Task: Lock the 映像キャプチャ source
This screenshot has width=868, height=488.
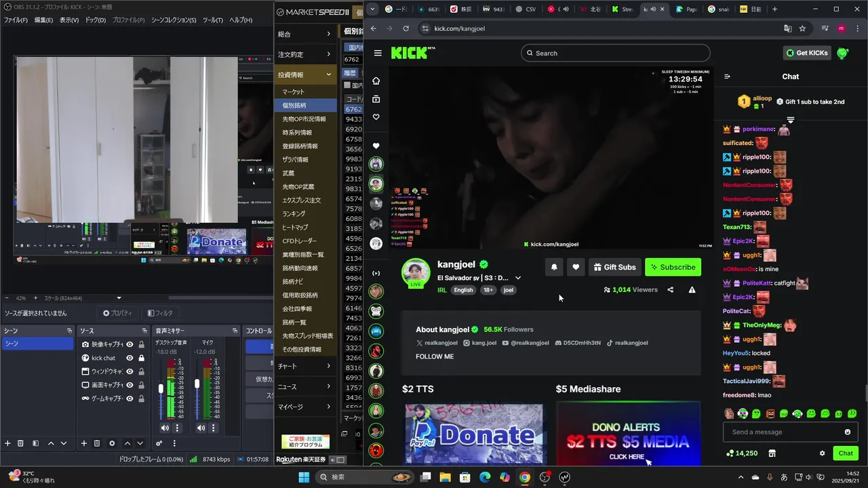Action: coord(141,344)
